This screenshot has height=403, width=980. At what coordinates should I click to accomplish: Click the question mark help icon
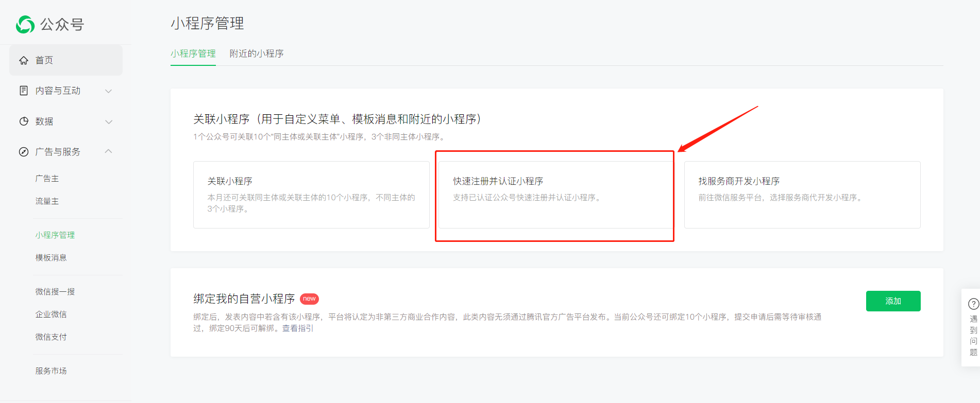click(973, 304)
